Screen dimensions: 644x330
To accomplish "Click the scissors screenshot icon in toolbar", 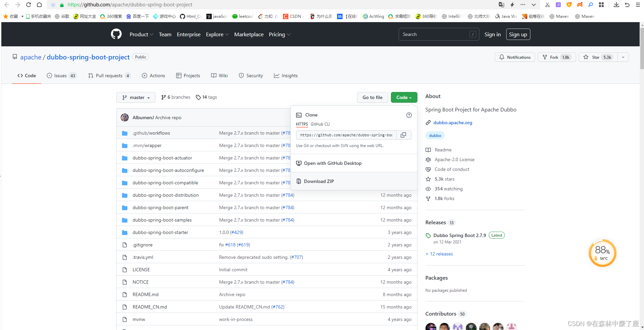I will 548,5.
